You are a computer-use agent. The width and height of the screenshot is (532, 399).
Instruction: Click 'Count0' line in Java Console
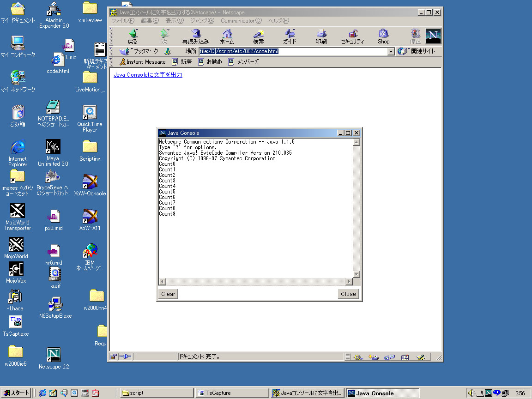pos(167,164)
